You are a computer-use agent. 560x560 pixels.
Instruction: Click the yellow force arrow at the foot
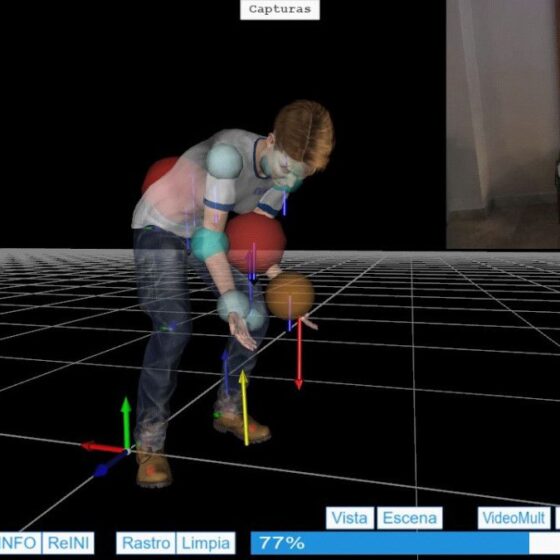[x=244, y=408]
